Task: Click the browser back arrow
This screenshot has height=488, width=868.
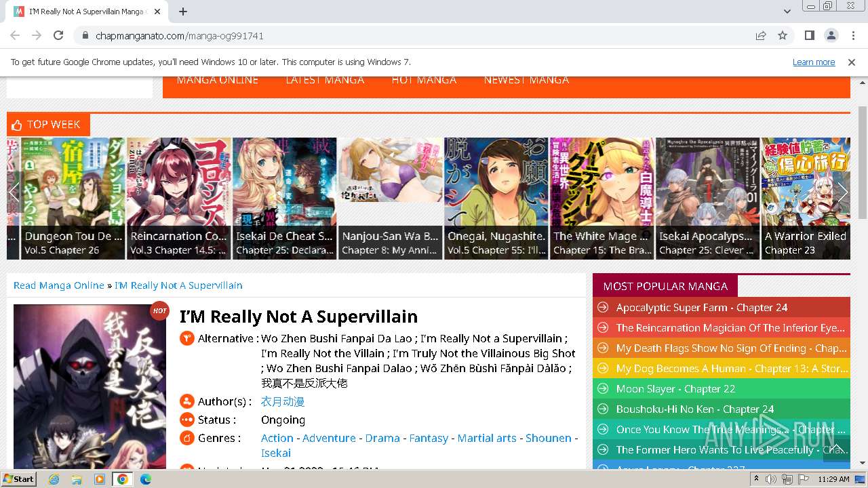Action: (15, 35)
